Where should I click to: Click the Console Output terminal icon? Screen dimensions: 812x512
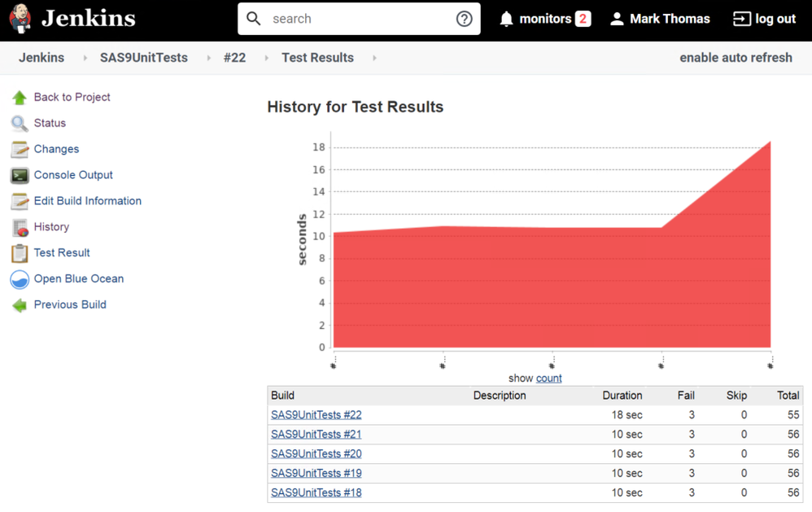[20, 175]
